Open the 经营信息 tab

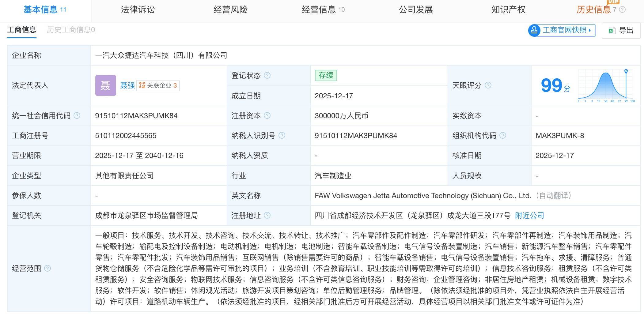(320, 9)
